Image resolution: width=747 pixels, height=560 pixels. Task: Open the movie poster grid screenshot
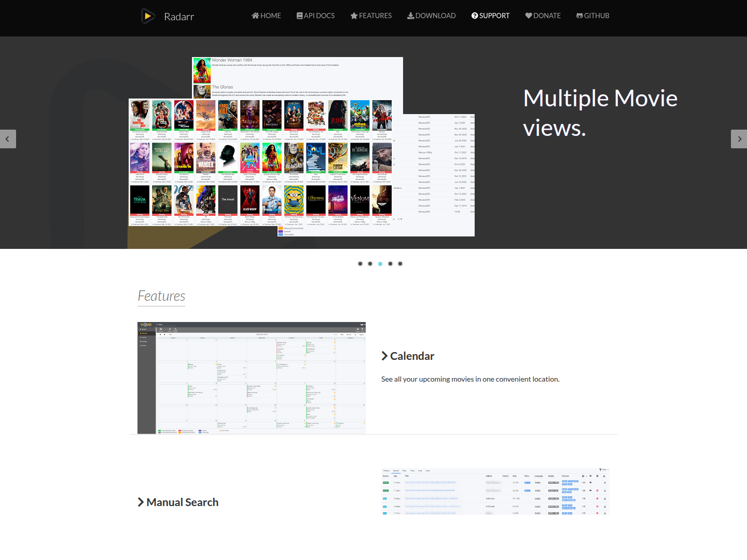pos(260,163)
